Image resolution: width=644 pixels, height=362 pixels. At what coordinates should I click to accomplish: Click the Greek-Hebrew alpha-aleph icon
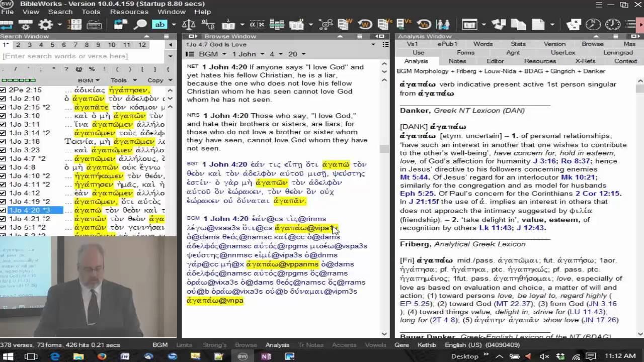257,24
